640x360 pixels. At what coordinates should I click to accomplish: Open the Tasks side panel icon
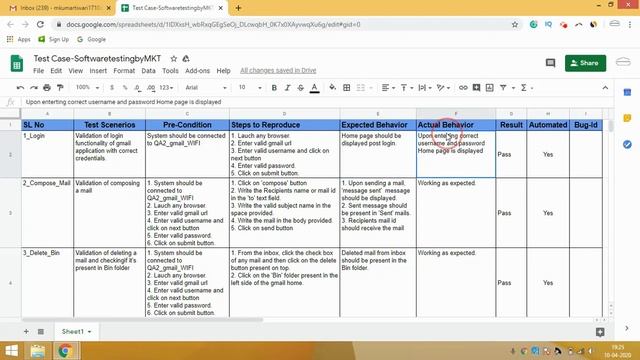pyautogui.click(x=627, y=144)
